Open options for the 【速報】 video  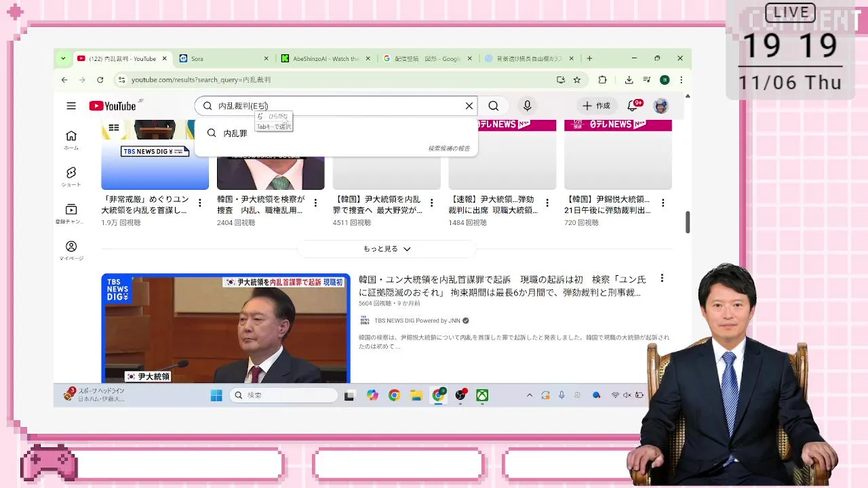tap(547, 203)
